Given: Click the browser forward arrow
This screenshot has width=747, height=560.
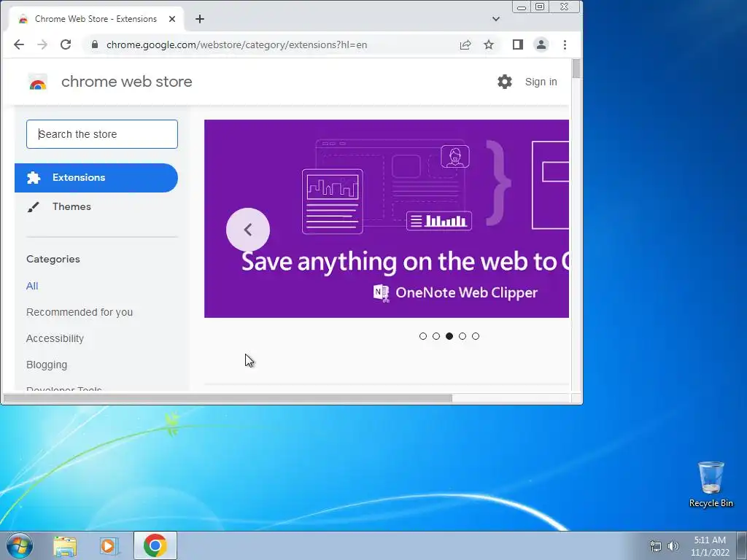Looking at the screenshot, I should [x=42, y=44].
